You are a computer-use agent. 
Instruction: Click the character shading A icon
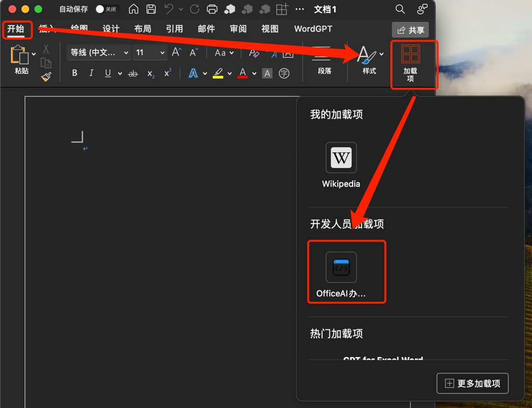[x=268, y=73]
